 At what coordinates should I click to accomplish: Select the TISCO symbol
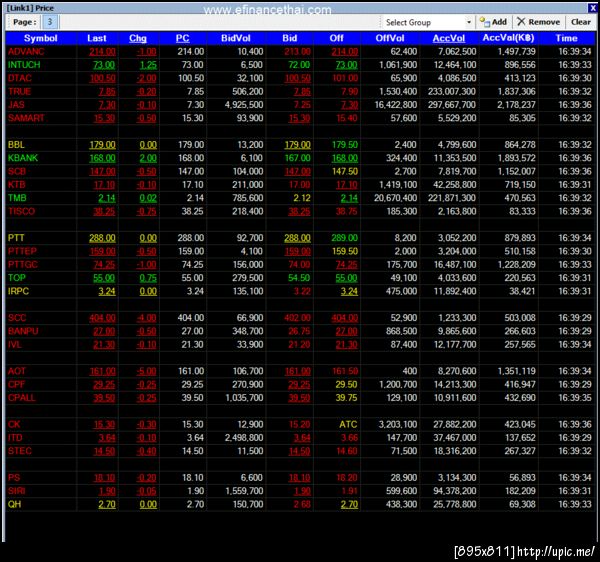tap(21, 212)
